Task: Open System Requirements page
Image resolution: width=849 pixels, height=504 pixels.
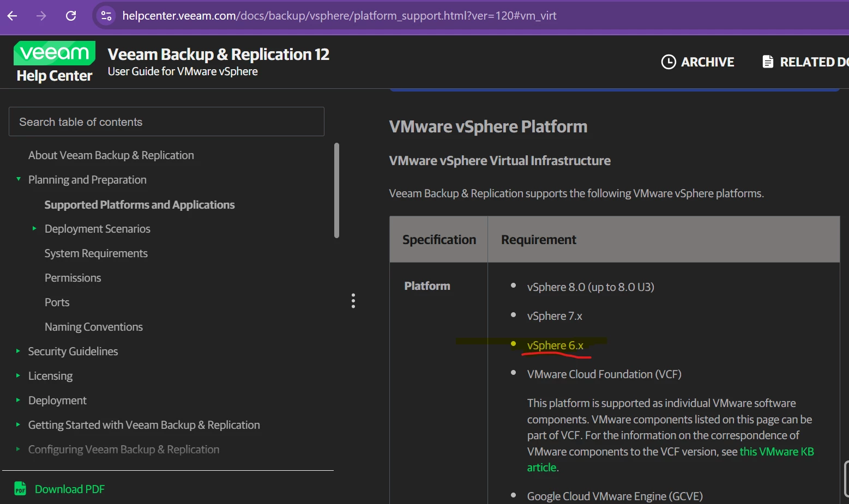Action: (x=96, y=253)
